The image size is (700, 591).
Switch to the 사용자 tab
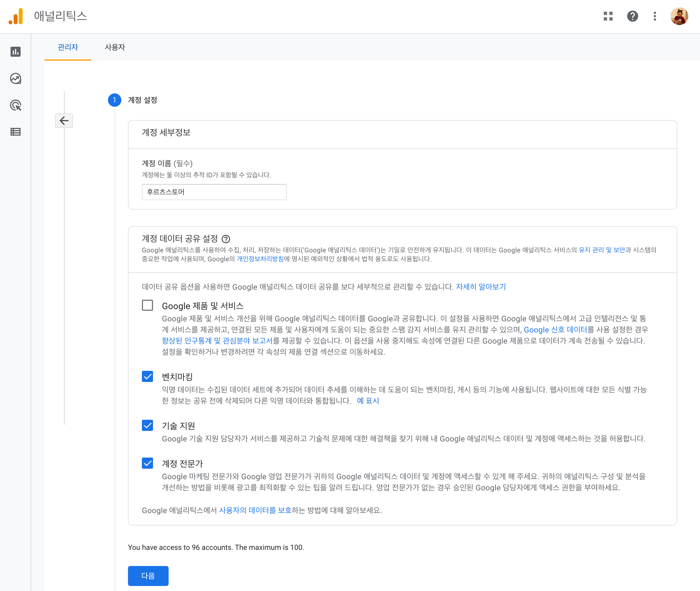[115, 47]
